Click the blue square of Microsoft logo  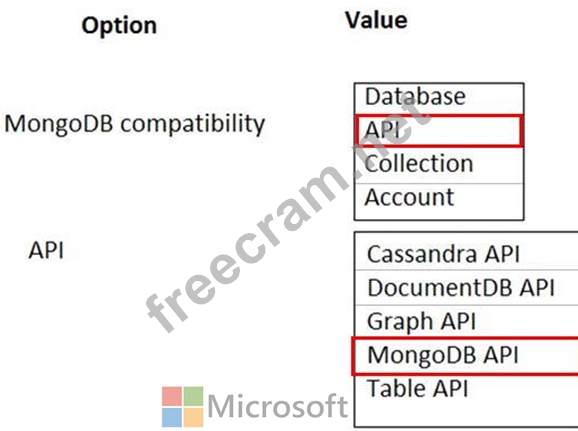172,417
